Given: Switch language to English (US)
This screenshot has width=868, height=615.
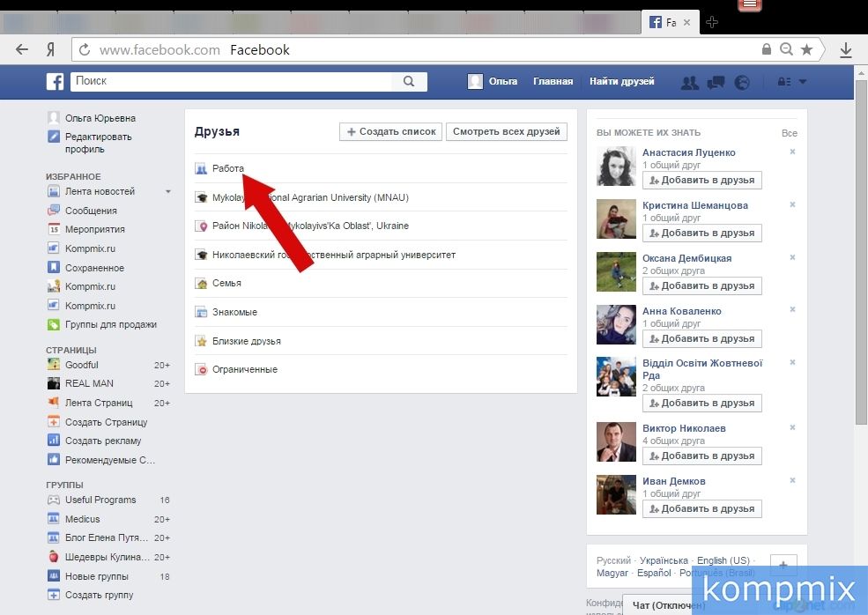Looking at the screenshot, I should pyautogui.click(x=723, y=560).
